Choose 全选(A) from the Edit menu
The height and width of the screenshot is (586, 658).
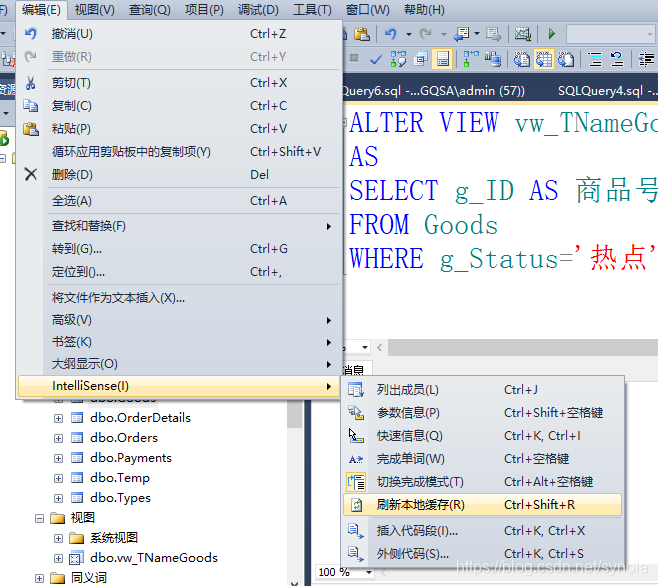179,201
